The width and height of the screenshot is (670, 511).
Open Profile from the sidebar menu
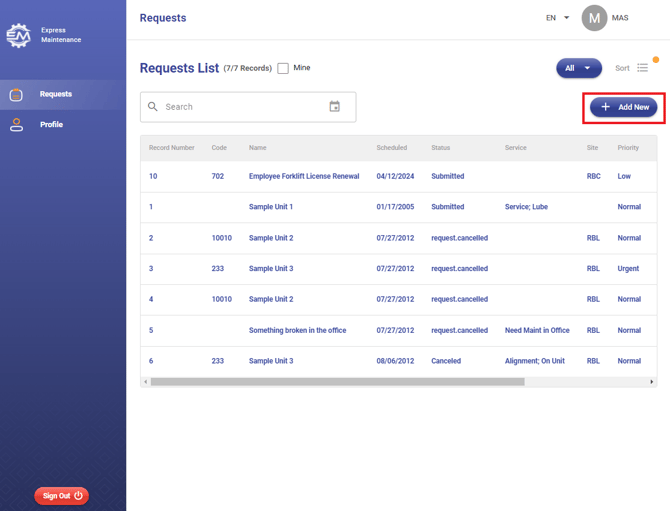(52, 125)
